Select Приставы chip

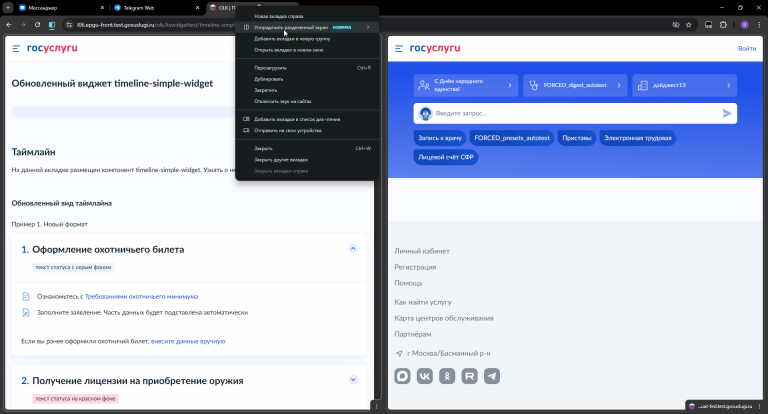[x=577, y=138]
